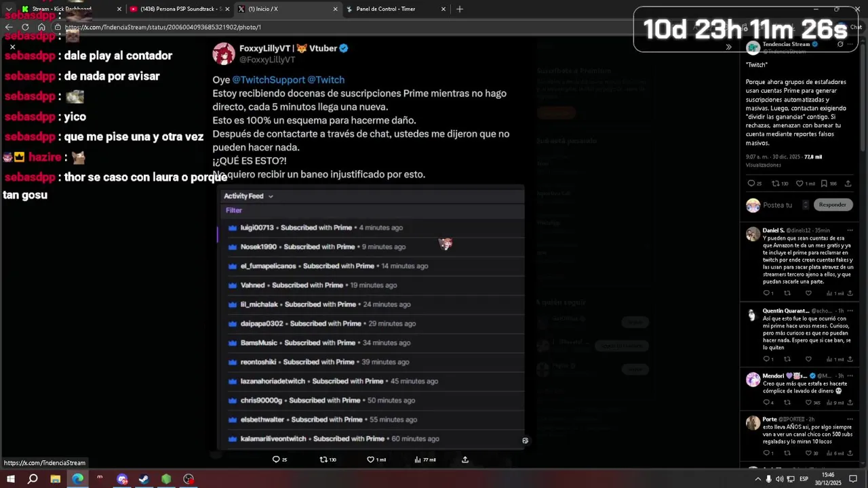The image size is (868, 488).
Task: Open Discord from taskbar
Action: point(122,479)
